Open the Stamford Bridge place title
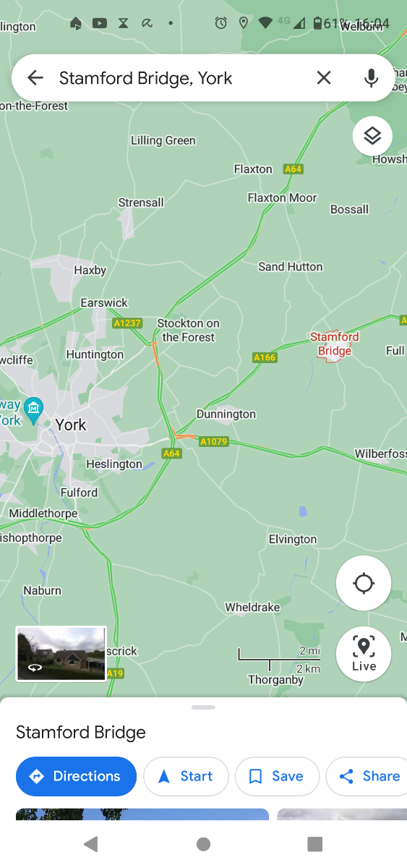This screenshot has height=868, width=407. click(81, 732)
